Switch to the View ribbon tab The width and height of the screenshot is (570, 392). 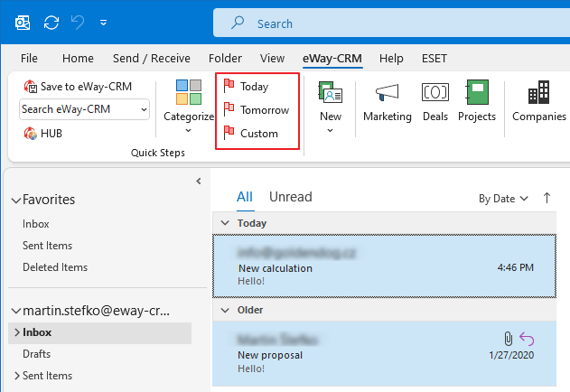coord(272,58)
